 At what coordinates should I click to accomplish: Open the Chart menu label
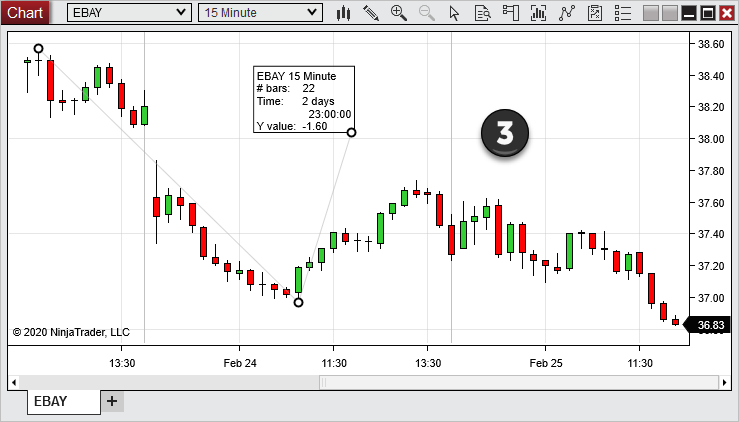click(x=25, y=13)
